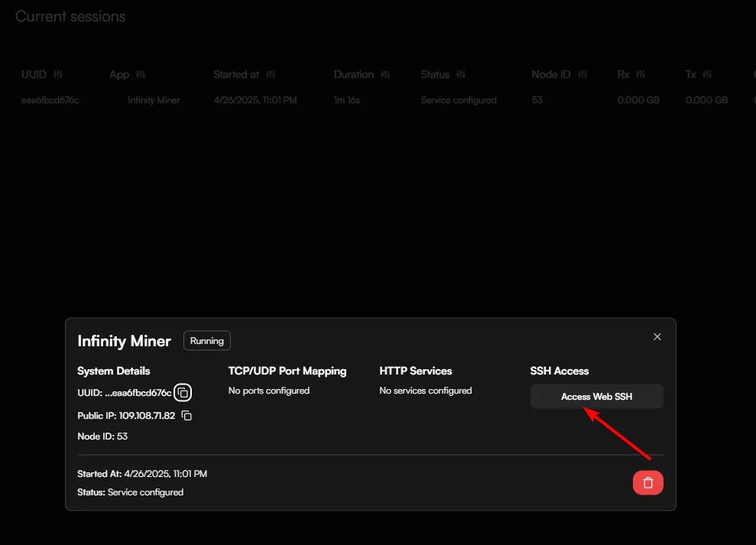The width and height of the screenshot is (756, 545).
Task: Click the No services configured text
Action: pos(426,391)
